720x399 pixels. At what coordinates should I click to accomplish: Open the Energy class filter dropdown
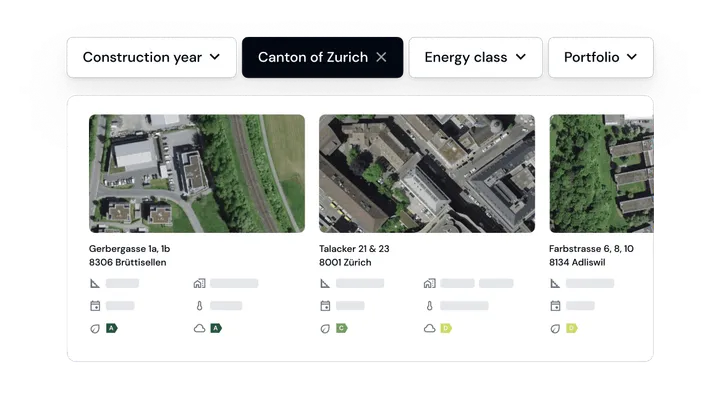point(475,57)
